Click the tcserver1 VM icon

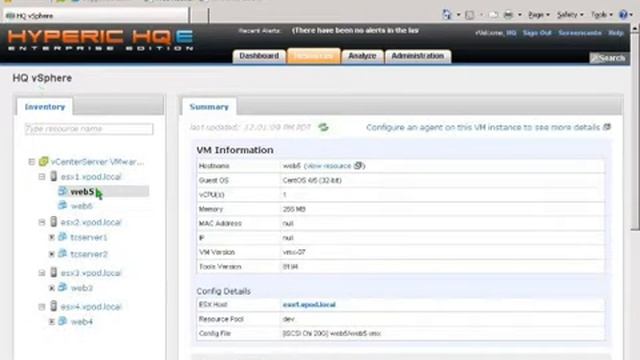[62, 236]
